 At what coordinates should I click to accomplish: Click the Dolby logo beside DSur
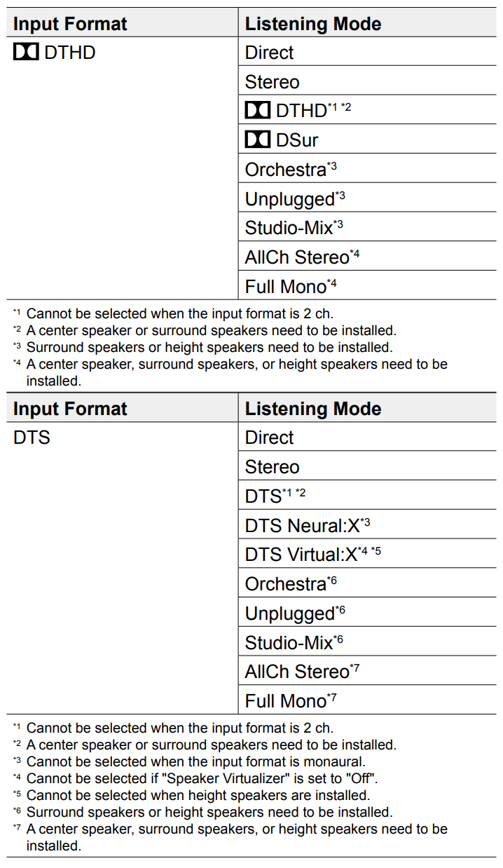(x=258, y=140)
